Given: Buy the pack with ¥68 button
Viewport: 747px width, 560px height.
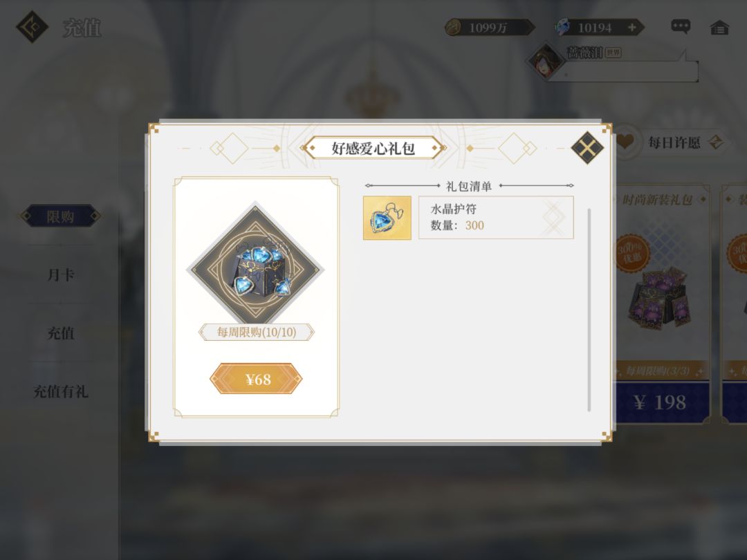Looking at the screenshot, I should (256, 379).
